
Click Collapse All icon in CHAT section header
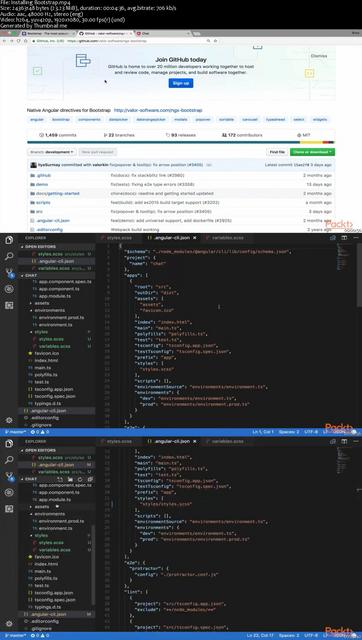pyautogui.click(x=90, y=479)
